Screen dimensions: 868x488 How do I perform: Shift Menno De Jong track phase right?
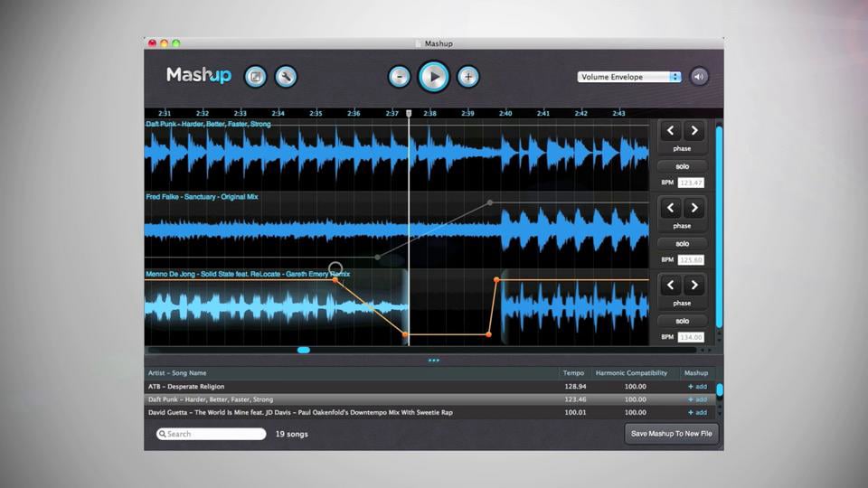pos(694,285)
